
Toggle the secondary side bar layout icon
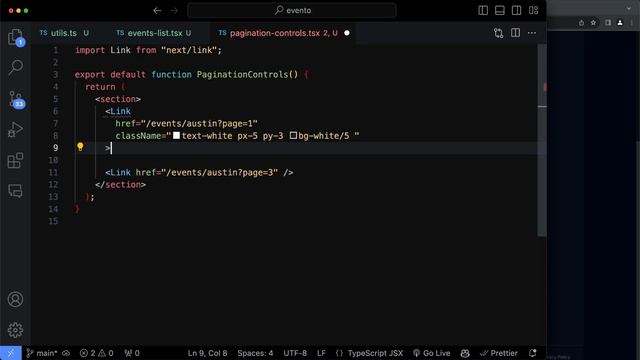516,11
